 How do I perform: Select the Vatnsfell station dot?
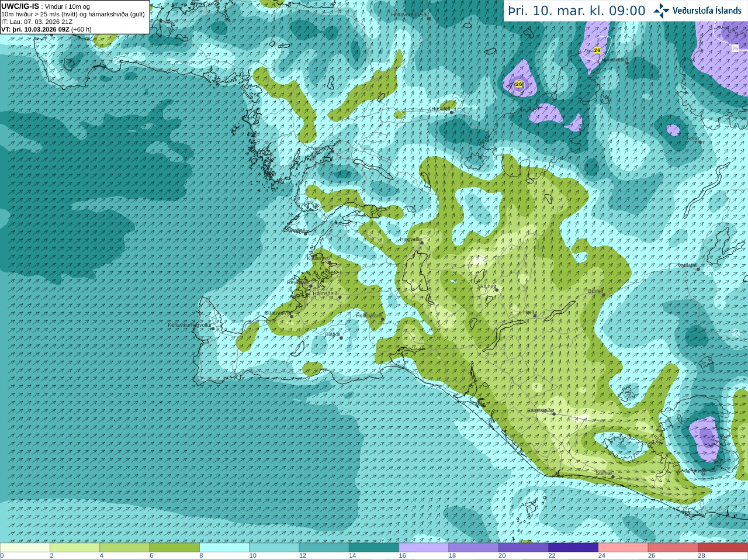coord(698,269)
